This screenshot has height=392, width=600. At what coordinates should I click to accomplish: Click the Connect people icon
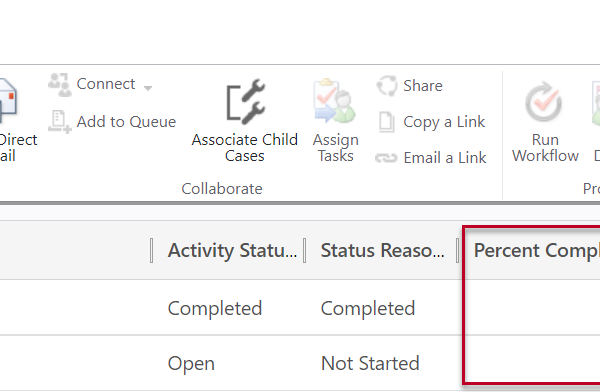(60, 85)
